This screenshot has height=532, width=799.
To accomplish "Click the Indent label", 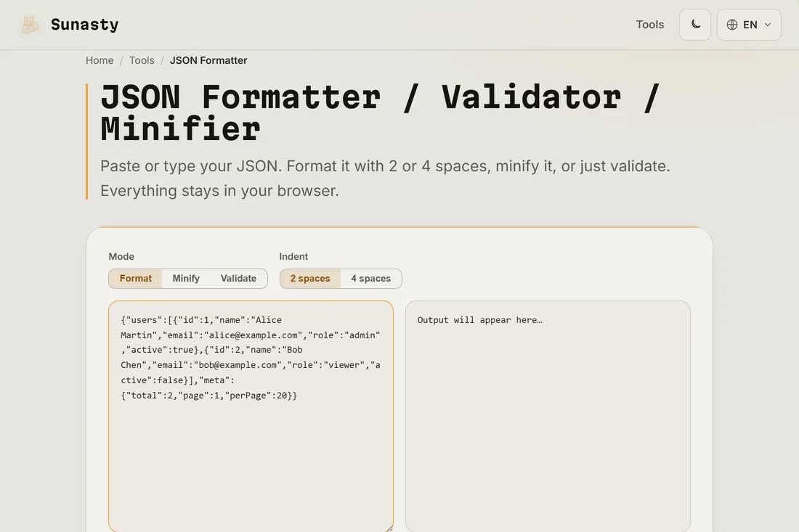I will (x=293, y=257).
